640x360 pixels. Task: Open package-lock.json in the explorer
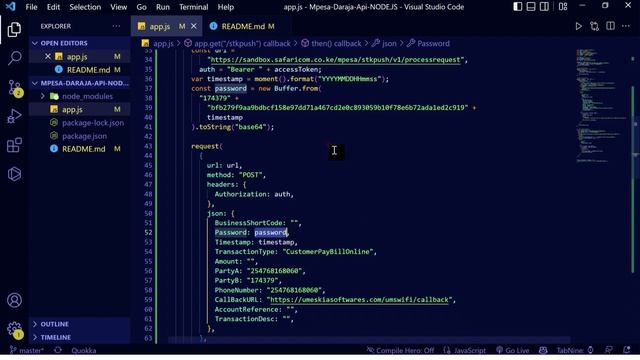pyautogui.click(x=80, y=123)
